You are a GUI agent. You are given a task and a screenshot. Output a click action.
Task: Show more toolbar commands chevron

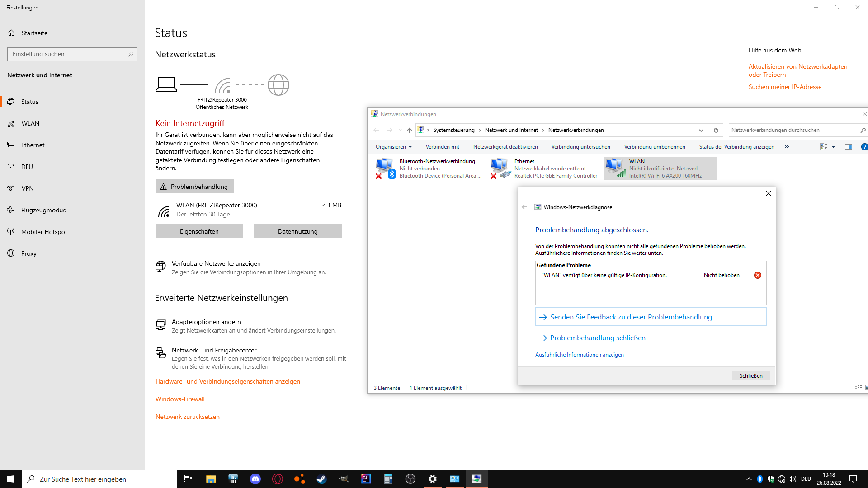787,147
